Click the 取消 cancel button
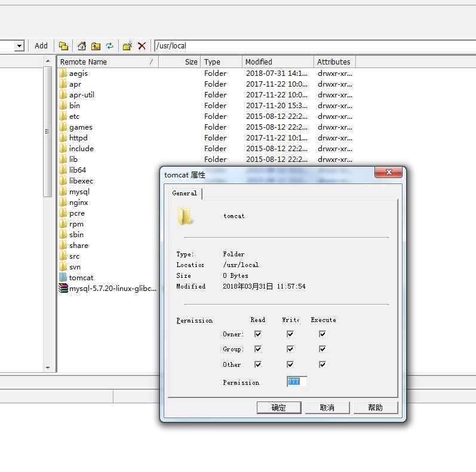Screen dimensions: 476x472 pos(327,407)
